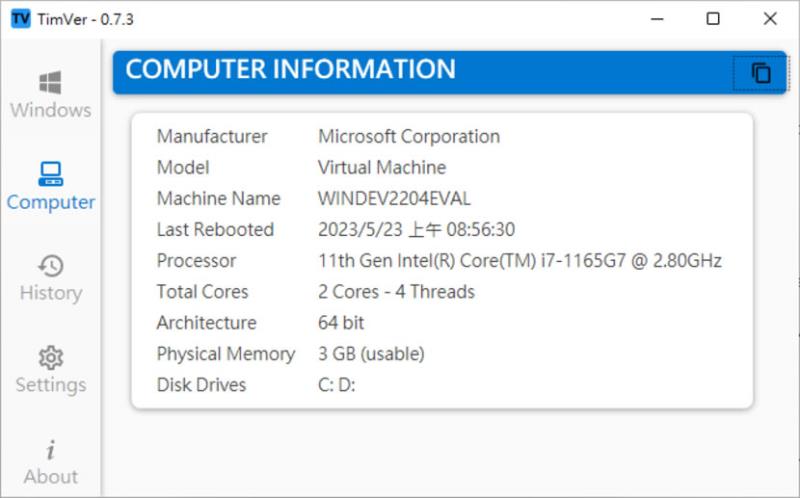Open the Settings page

point(51,370)
